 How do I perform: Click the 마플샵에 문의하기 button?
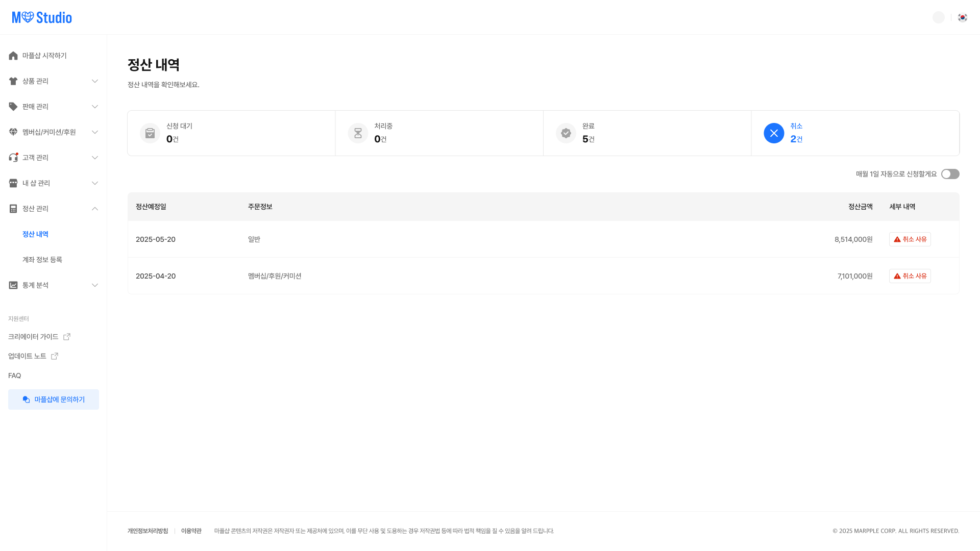[x=54, y=399]
